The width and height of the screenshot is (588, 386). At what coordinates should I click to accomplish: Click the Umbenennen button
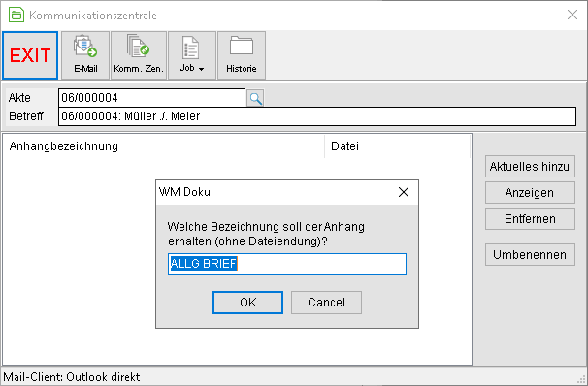[530, 255]
